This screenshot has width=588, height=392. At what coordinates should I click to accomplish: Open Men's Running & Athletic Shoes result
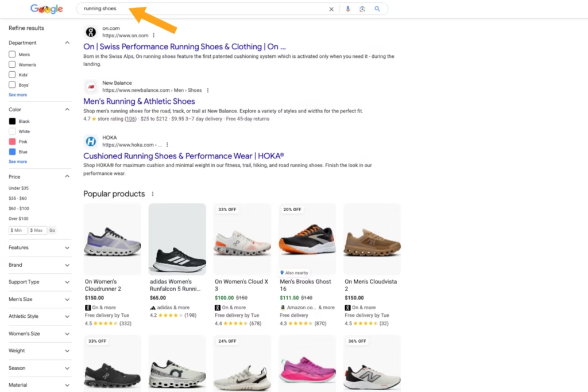139,101
